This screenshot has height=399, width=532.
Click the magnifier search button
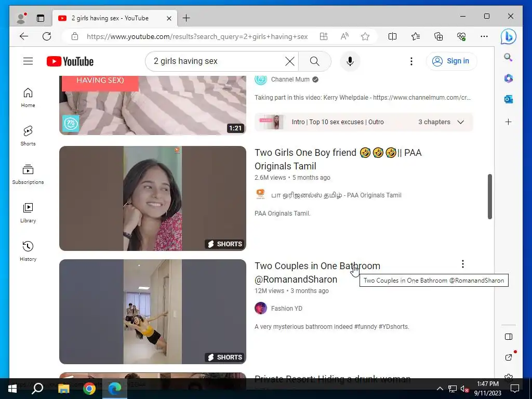pyautogui.click(x=314, y=61)
